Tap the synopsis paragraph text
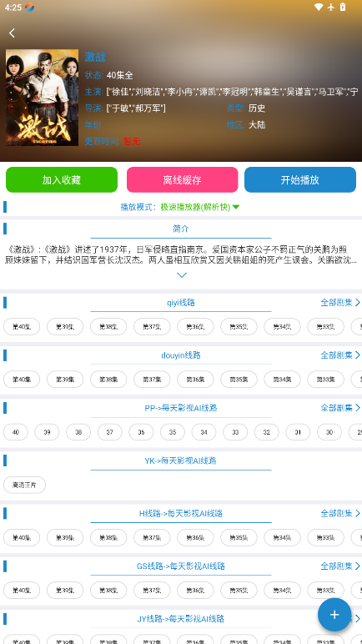 pos(181,254)
